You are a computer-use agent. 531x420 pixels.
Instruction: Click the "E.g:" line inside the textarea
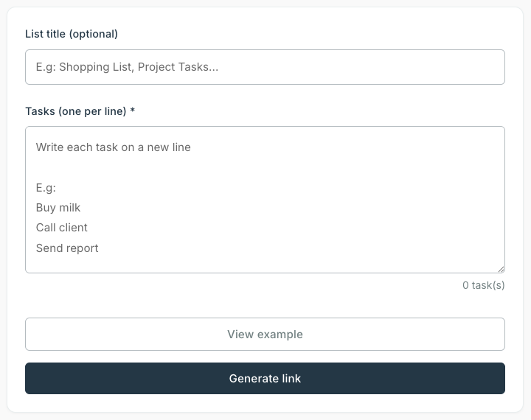click(x=46, y=188)
